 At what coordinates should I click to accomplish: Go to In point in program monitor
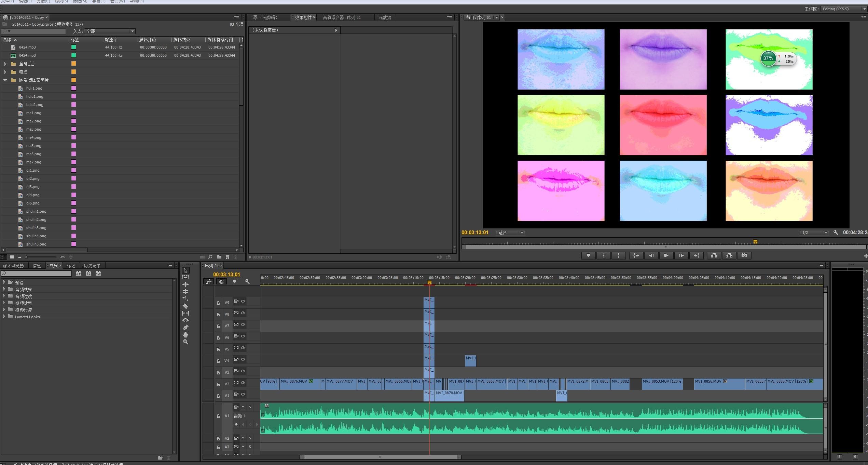click(x=636, y=255)
